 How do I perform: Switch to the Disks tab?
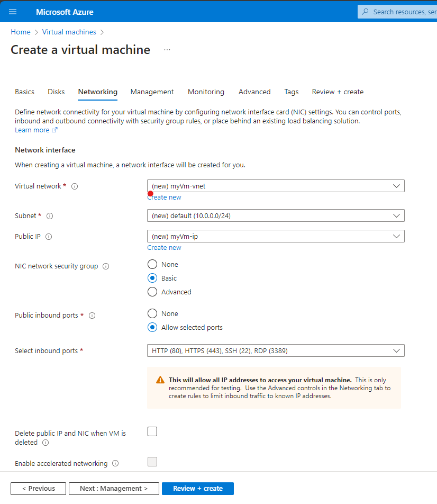coord(56,92)
